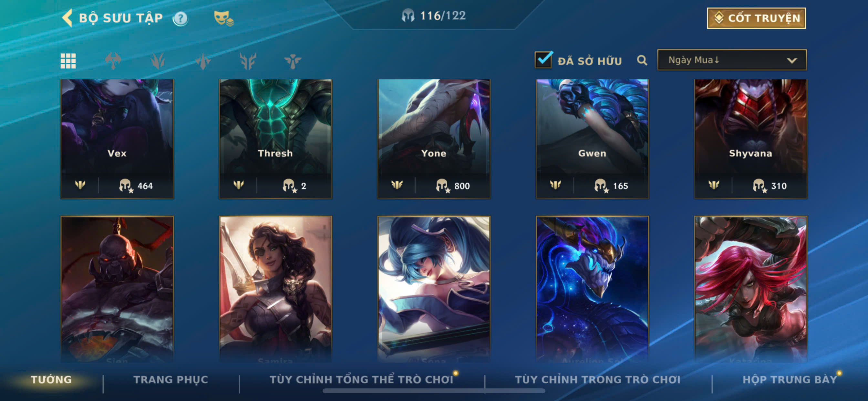The width and height of the screenshot is (868, 401).
Task: Open Tùy Chỉnh Trong Trò Chơi tab
Action: point(598,379)
